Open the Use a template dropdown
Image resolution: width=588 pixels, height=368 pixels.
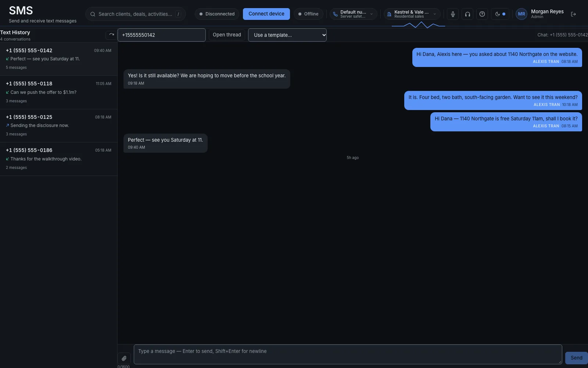(287, 35)
